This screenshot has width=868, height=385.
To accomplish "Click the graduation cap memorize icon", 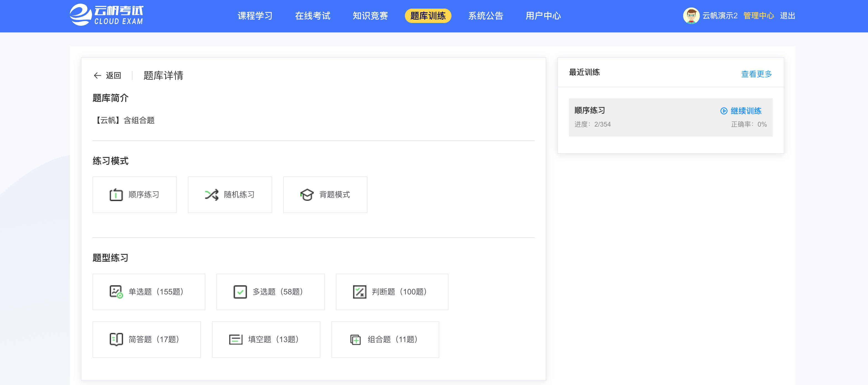I will (307, 195).
